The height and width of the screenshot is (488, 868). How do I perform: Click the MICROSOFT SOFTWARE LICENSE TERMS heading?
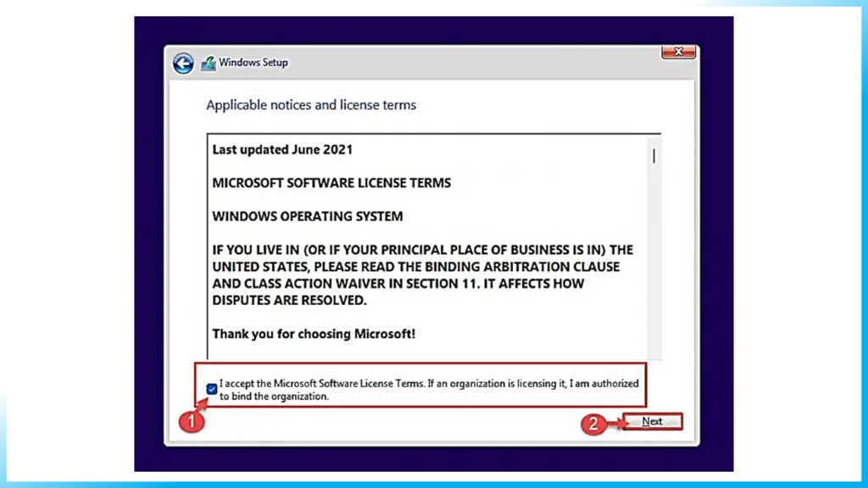coord(331,183)
